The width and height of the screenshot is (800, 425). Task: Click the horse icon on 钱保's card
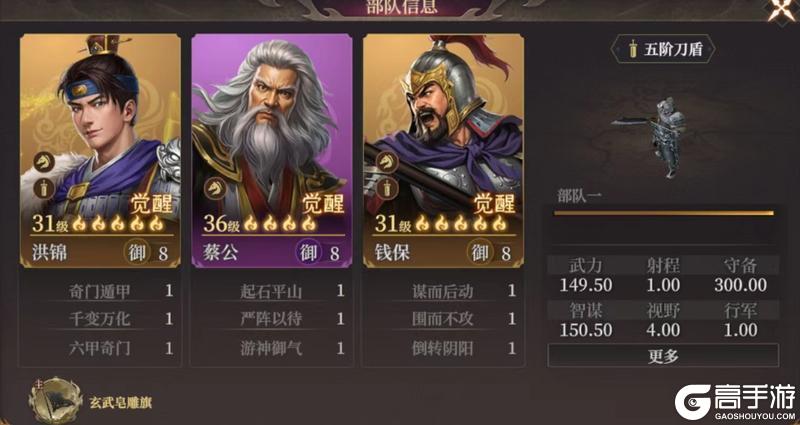pyautogui.click(x=387, y=163)
